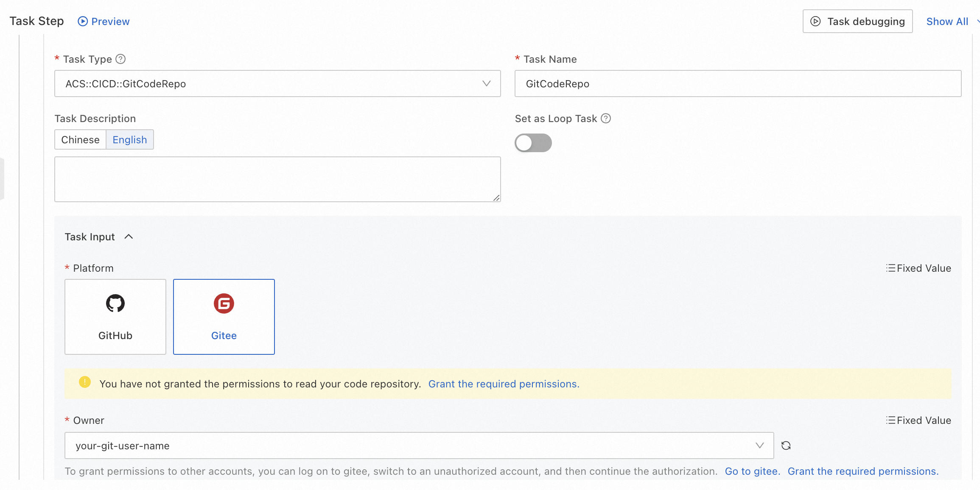Open Fixed Value options for Platform
Image resolution: width=980 pixels, height=490 pixels.
click(918, 268)
